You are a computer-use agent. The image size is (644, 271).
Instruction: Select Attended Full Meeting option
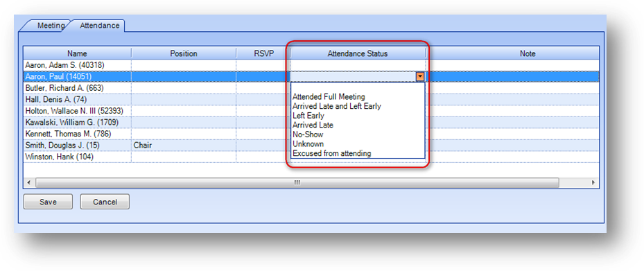coord(329,97)
